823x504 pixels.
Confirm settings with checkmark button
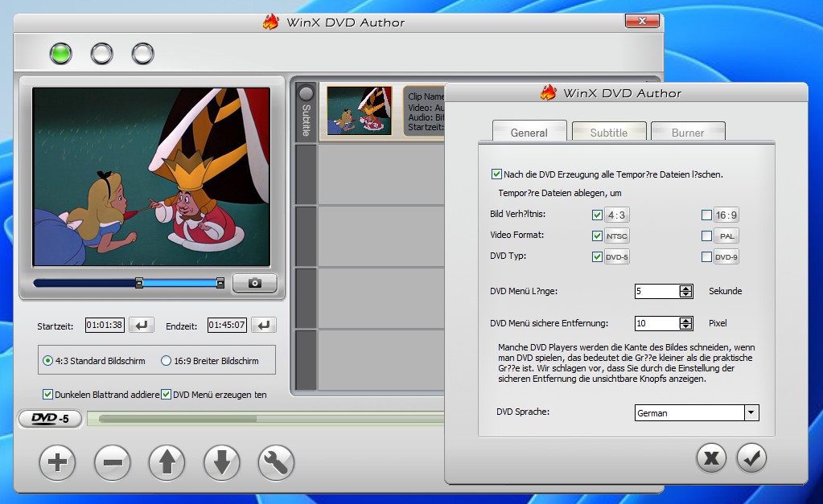(x=751, y=458)
